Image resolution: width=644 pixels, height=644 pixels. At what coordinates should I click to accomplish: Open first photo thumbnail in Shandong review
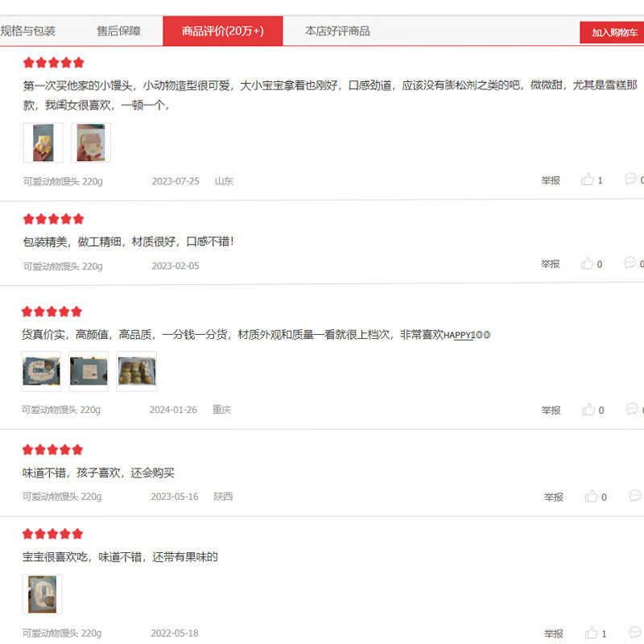pos(43,142)
